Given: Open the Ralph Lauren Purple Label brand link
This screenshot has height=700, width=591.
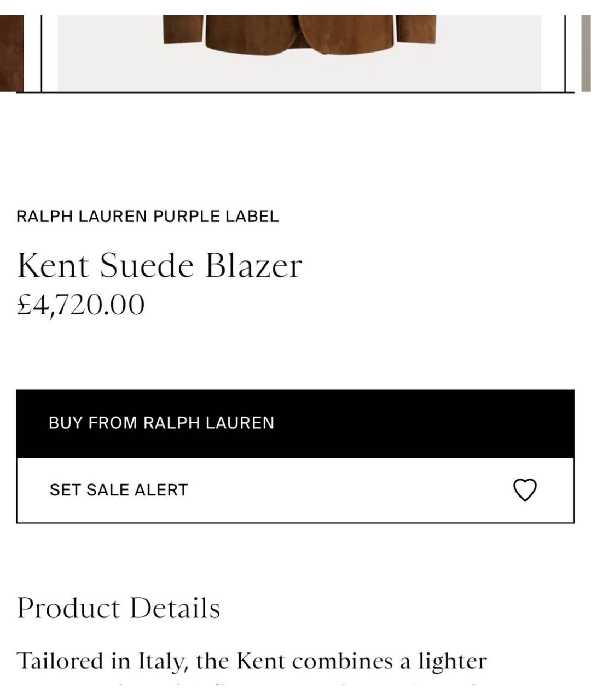Looking at the screenshot, I should [x=148, y=217].
